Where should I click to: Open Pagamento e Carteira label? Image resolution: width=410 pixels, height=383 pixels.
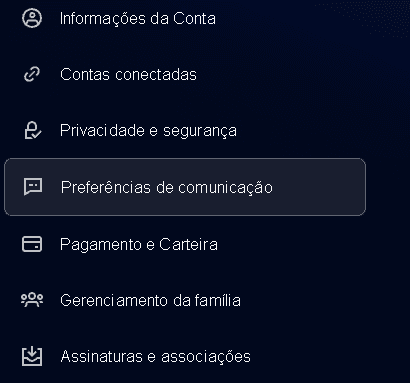click(x=139, y=245)
